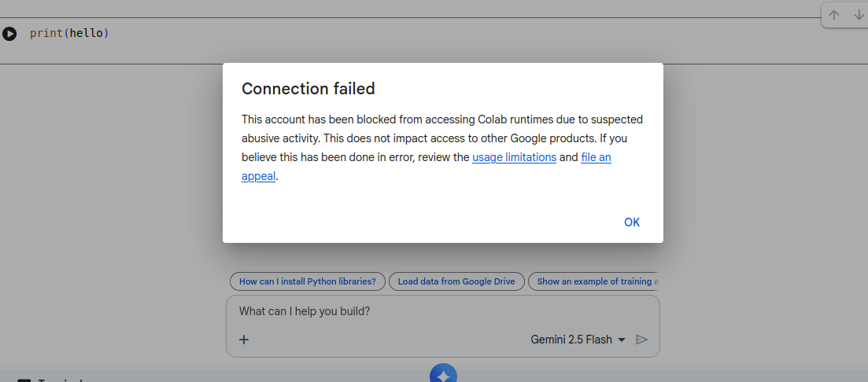
Task: Click the add attachment plus icon
Action: tap(244, 340)
